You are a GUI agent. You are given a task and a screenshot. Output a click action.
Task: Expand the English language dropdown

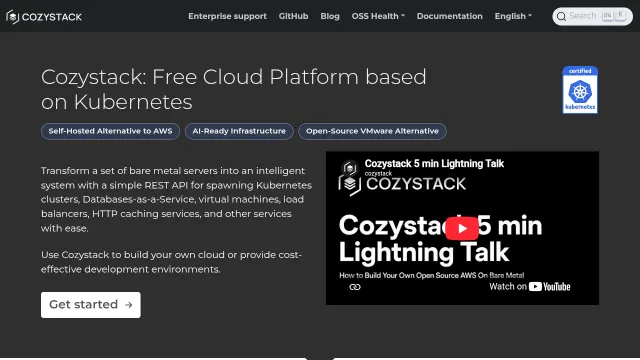(x=513, y=16)
